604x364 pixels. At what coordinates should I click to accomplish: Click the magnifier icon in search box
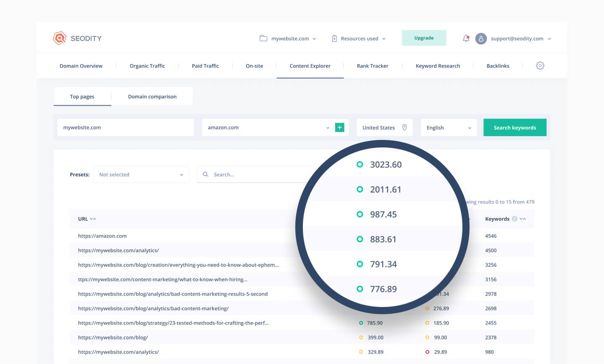(206, 174)
